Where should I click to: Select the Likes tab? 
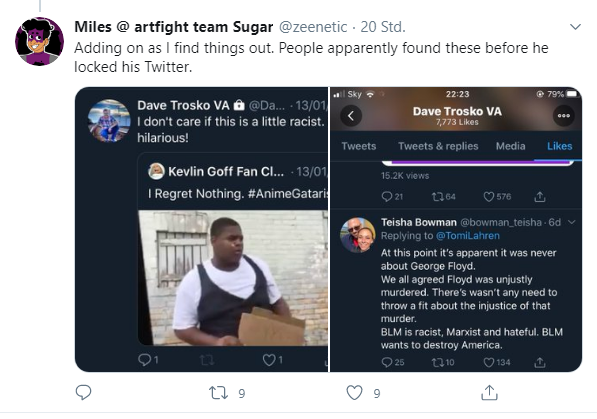coord(559,146)
